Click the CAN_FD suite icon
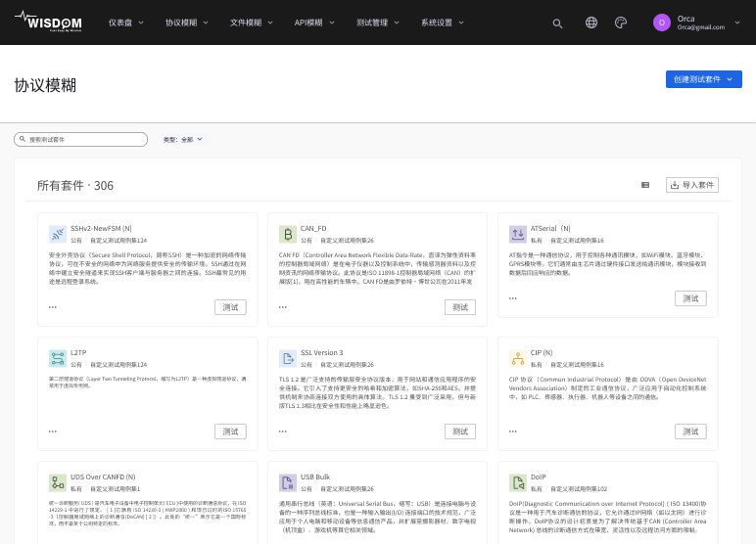756x544 pixels. pyautogui.click(x=288, y=234)
